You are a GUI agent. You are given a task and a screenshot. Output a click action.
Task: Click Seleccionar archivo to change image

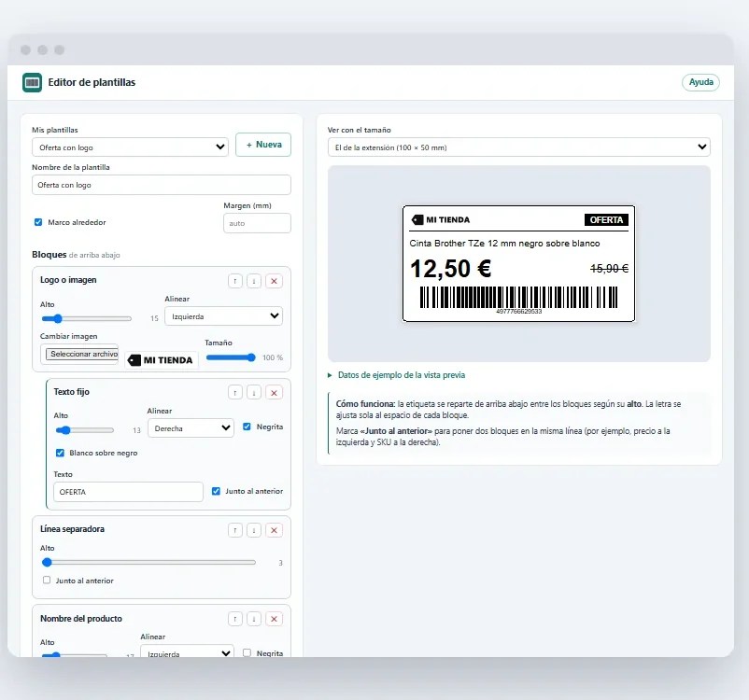click(82, 354)
